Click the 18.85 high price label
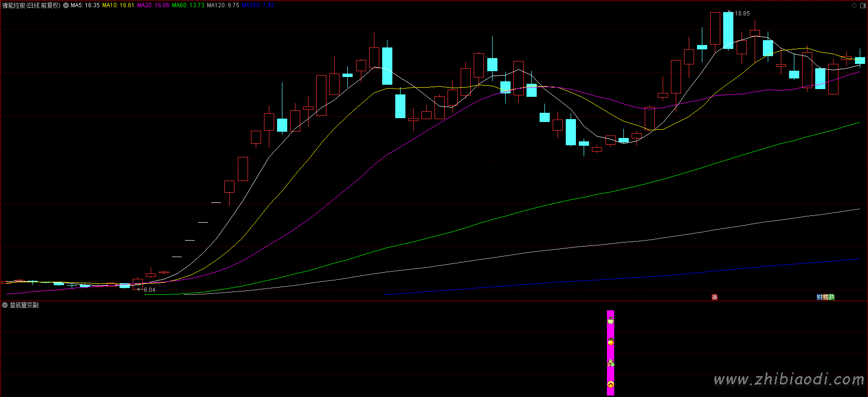 click(742, 14)
